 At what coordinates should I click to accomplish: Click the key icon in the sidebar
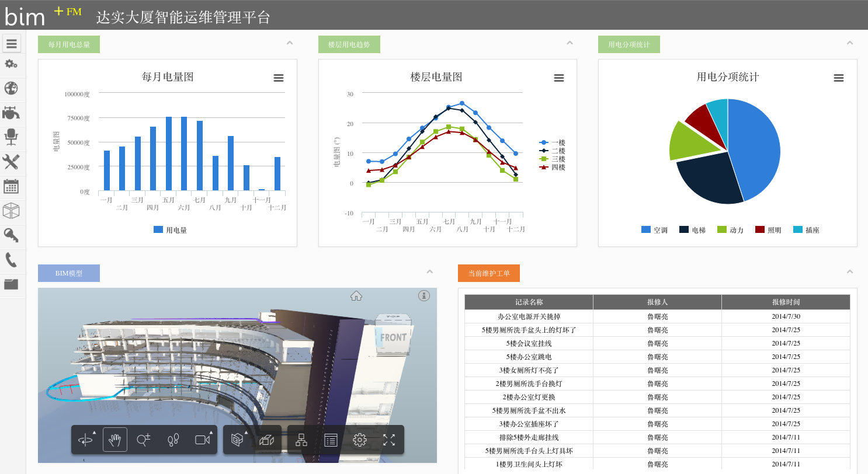tap(11, 235)
